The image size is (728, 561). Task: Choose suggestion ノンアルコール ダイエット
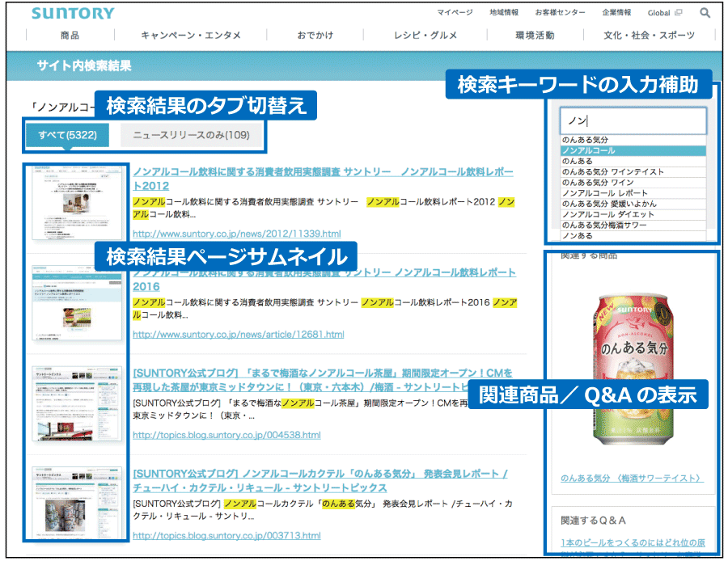[x=633, y=214]
